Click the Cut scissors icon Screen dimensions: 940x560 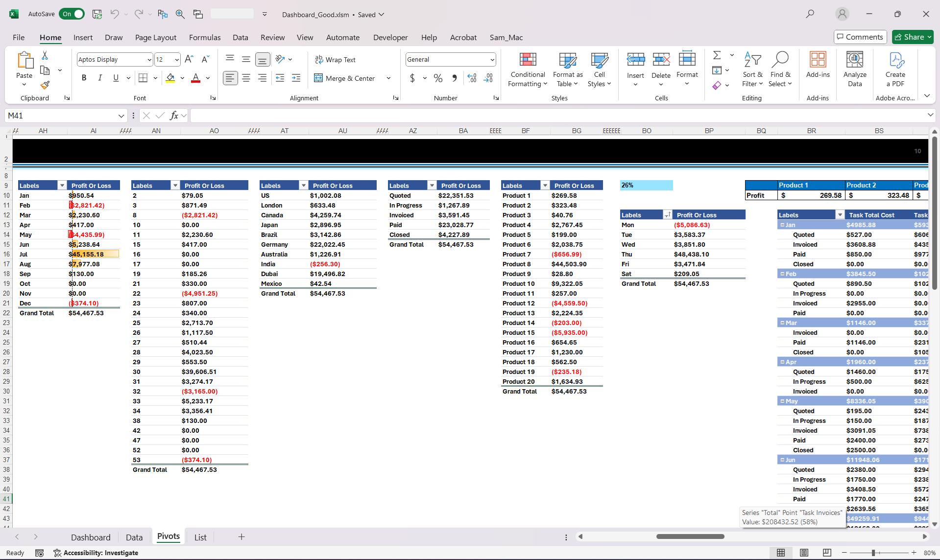45,55
